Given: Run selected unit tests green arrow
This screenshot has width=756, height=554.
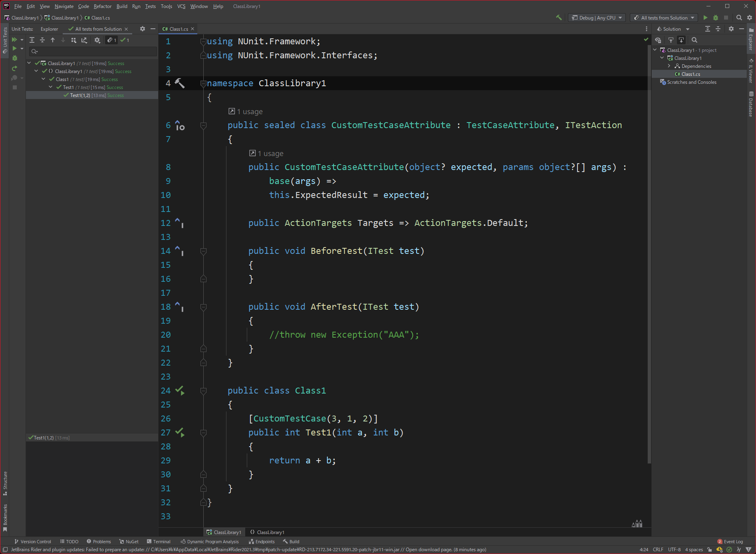Looking at the screenshot, I should tap(14, 49).
